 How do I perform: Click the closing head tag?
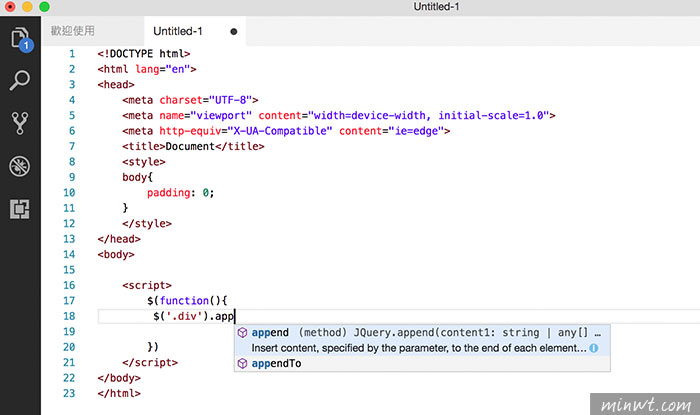(119, 239)
